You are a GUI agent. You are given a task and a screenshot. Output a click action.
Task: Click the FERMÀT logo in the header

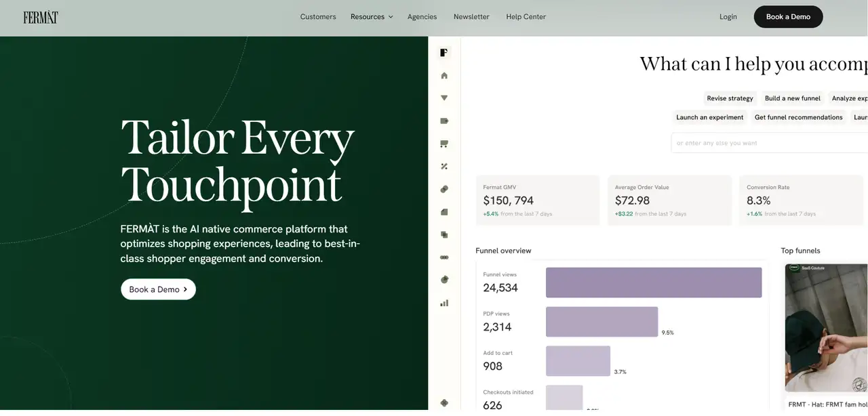(x=41, y=17)
